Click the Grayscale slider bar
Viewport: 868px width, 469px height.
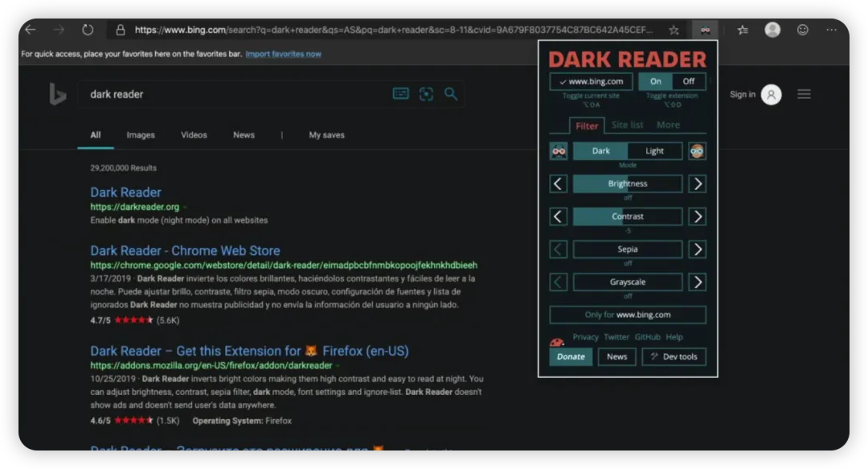click(628, 282)
